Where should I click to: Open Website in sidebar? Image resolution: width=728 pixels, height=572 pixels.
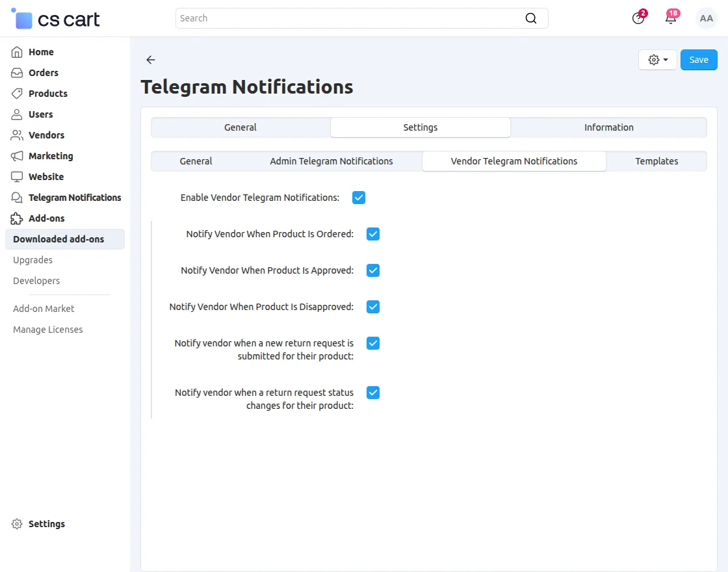46,177
